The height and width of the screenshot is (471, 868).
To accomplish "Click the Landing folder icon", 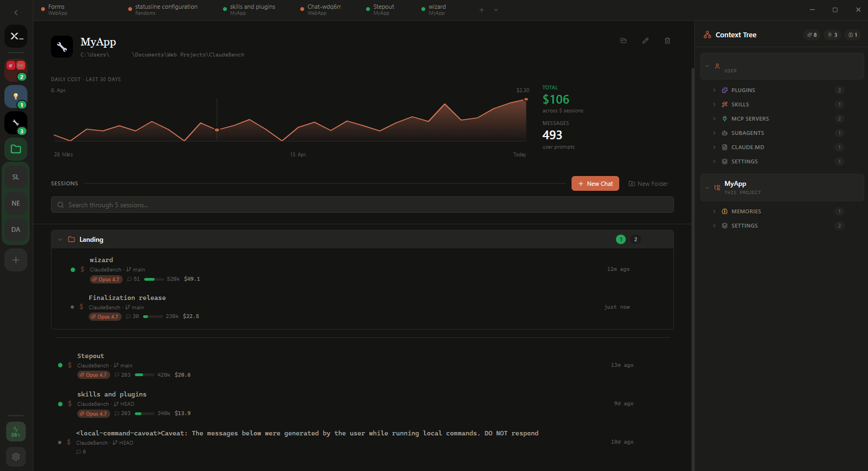I will [71, 239].
